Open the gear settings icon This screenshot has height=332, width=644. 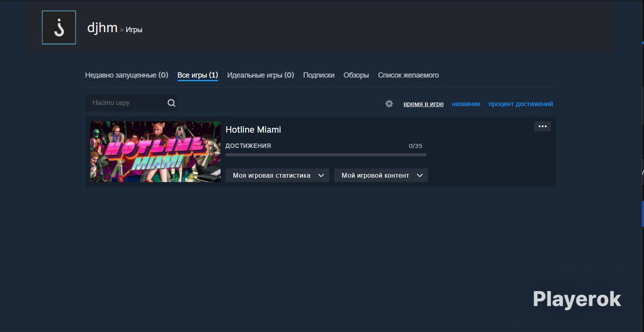click(x=389, y=104)
